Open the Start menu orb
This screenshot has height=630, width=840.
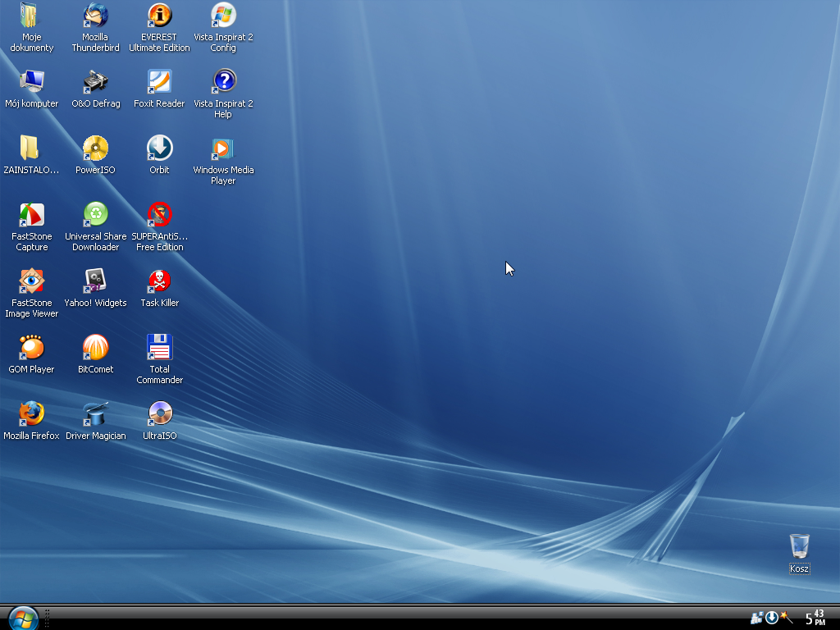(x=23, y=619)
